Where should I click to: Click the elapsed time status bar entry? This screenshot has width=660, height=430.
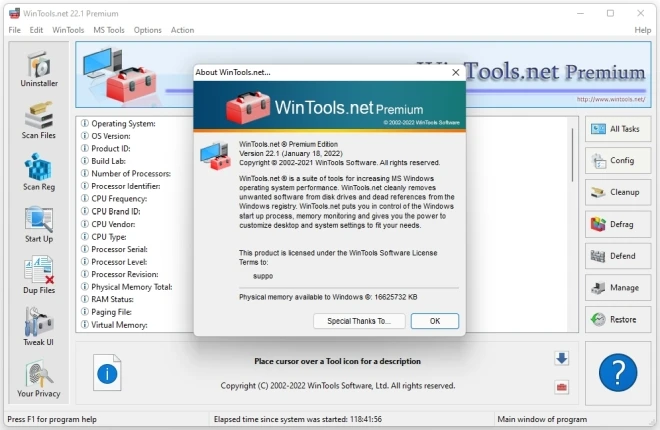click(x=298, y=419)
